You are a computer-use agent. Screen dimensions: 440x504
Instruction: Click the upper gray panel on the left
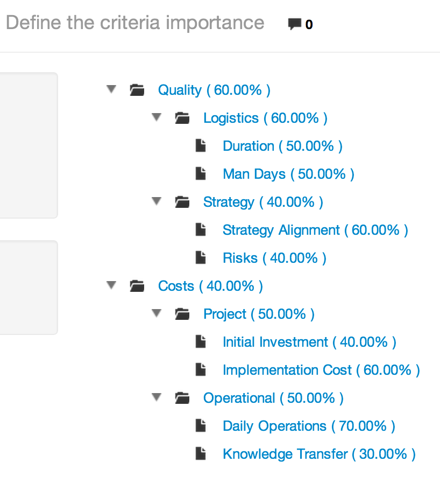coord(27,145)
